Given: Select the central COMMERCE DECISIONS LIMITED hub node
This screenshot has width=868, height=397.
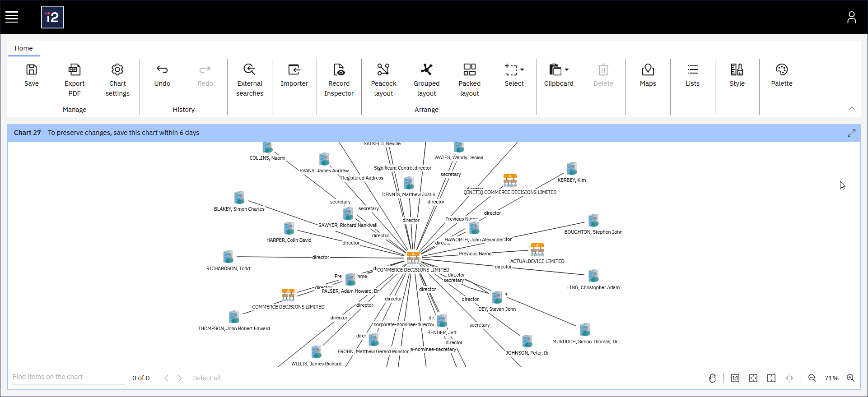Looking at the screenshot, I should [x=413, y=258].
